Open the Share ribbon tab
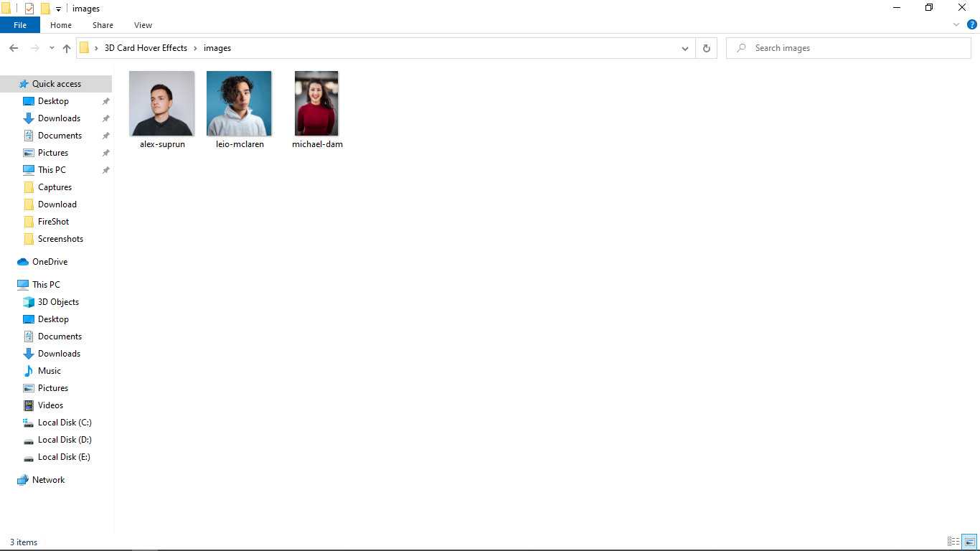The height and width of the screenshot is (551, 980). 103,25
